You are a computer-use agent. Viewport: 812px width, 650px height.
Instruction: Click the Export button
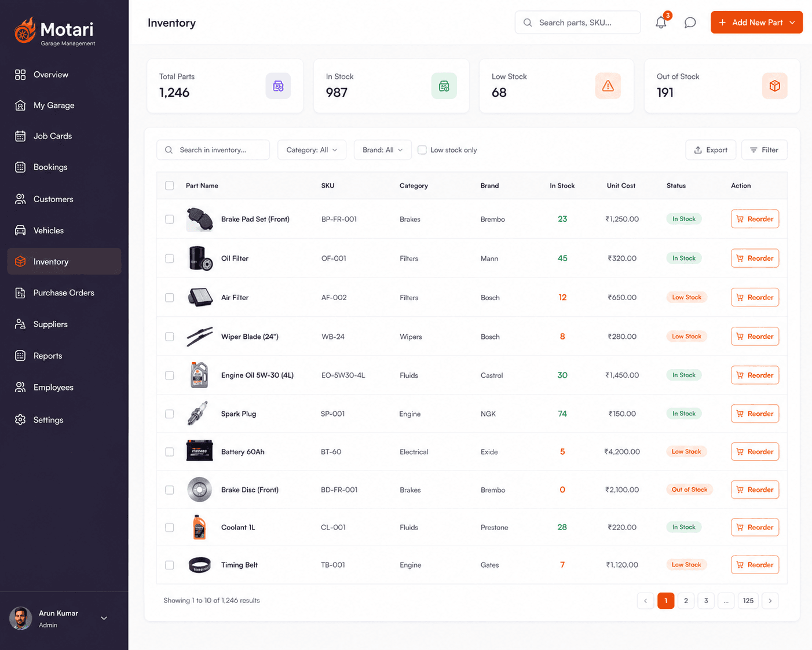pyautogui.click(x=711, y=150)
